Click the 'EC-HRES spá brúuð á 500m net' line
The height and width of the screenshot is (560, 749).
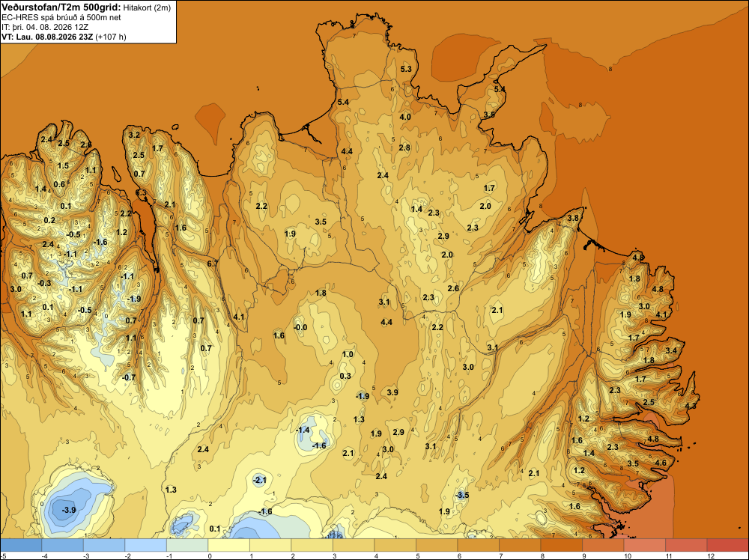click(61, 18)
